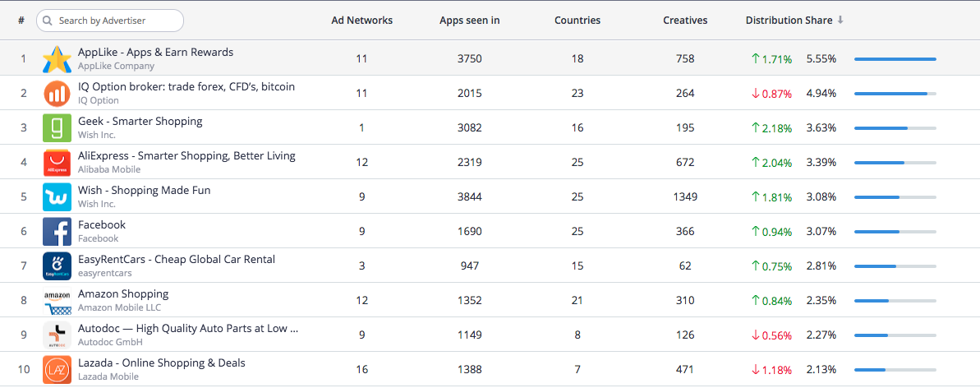Click the Facebook app icon

point(57,232)
